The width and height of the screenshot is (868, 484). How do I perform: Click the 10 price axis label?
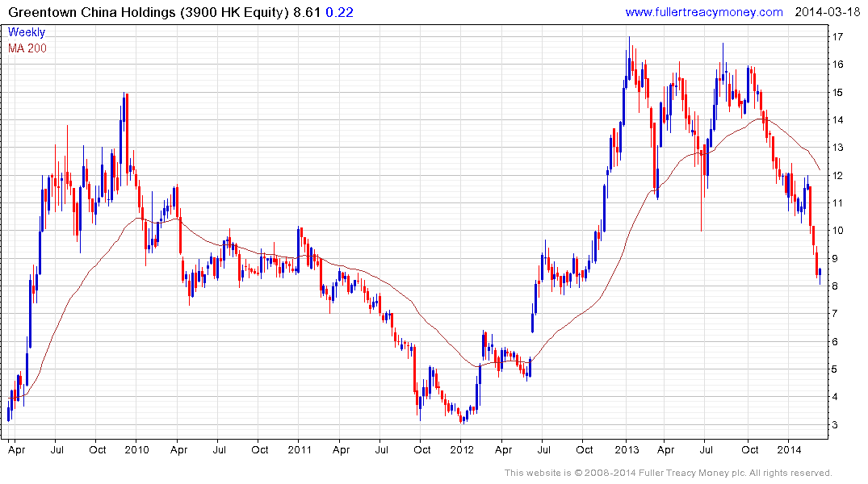837,231
